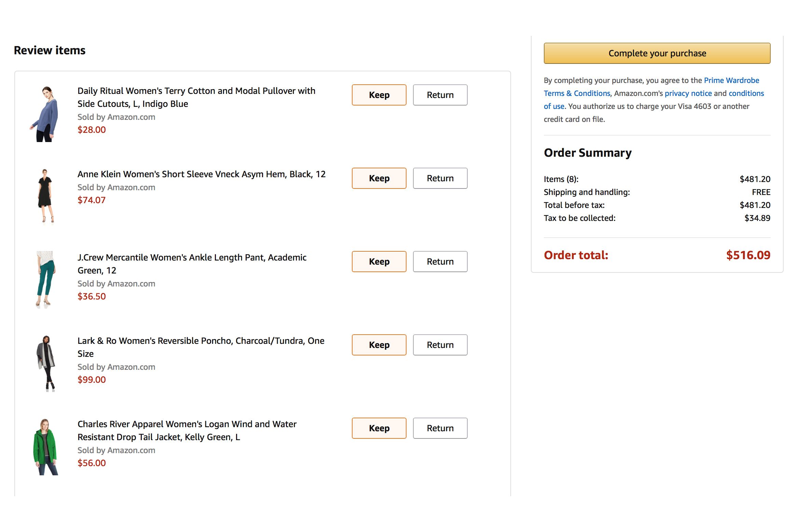The width and height of the screenshot is (798, 532).
Task: Open the privacy notice link
Action: tap(688, 94)
